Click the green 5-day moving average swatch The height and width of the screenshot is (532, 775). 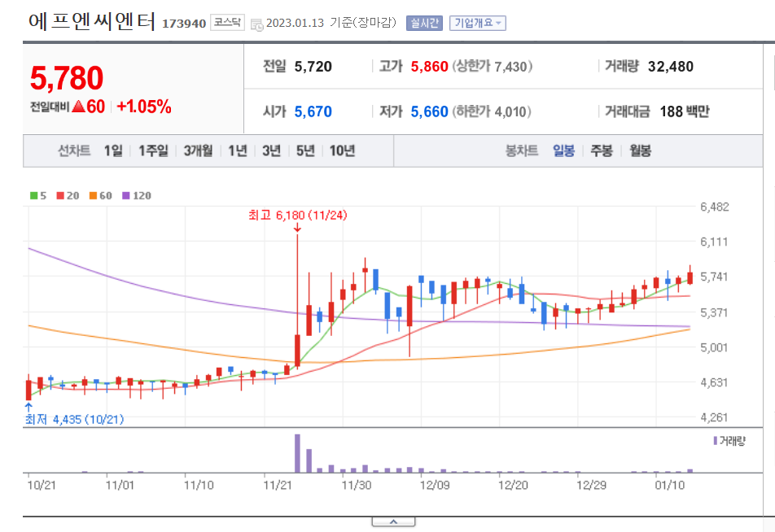pos(33,195)
